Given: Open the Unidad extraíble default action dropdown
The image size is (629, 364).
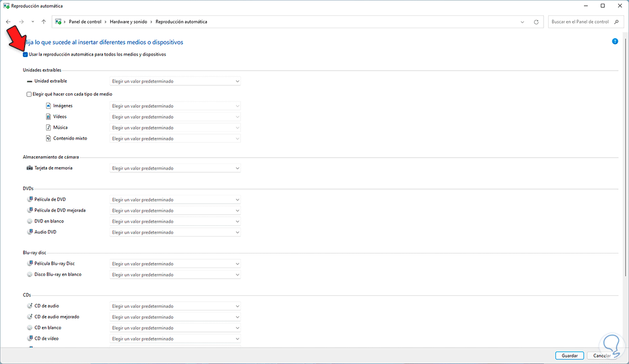Looking at the screenshot, I should click(x=175, y=82).
